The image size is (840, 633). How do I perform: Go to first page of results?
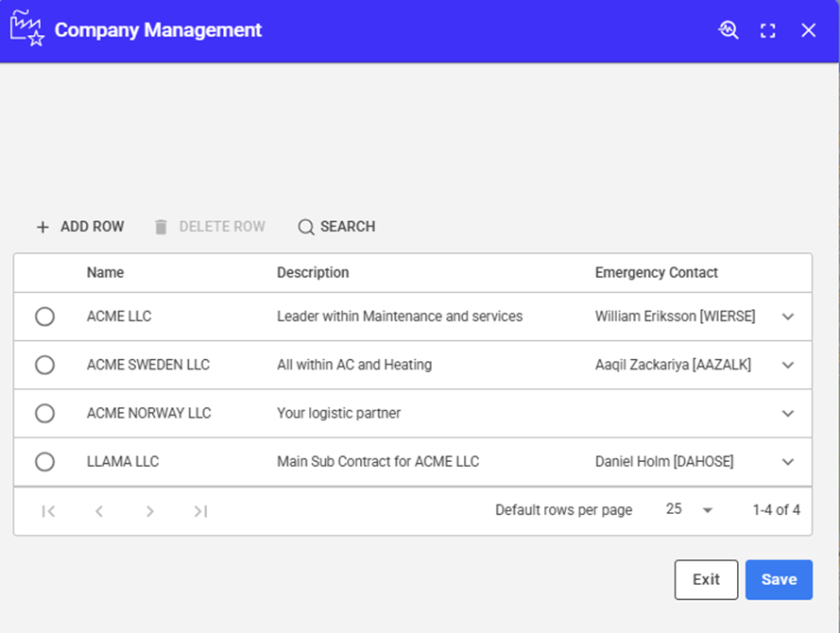coord(48,511)
